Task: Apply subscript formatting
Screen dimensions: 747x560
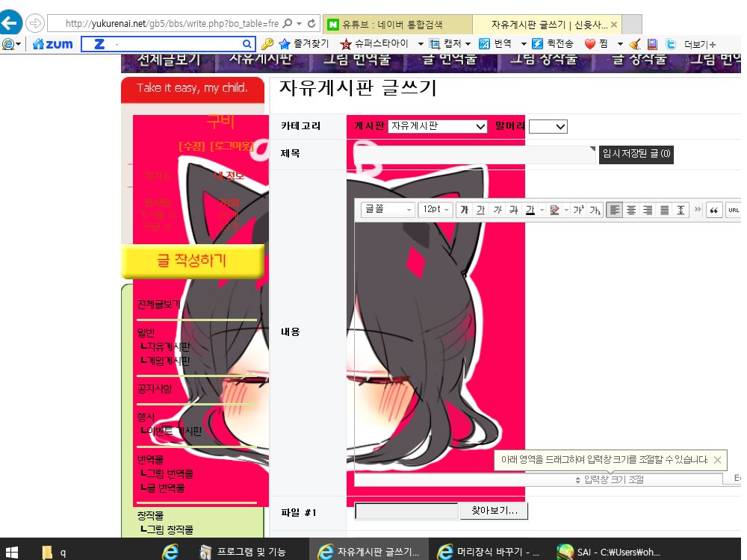Action: [x=595, y=210]
